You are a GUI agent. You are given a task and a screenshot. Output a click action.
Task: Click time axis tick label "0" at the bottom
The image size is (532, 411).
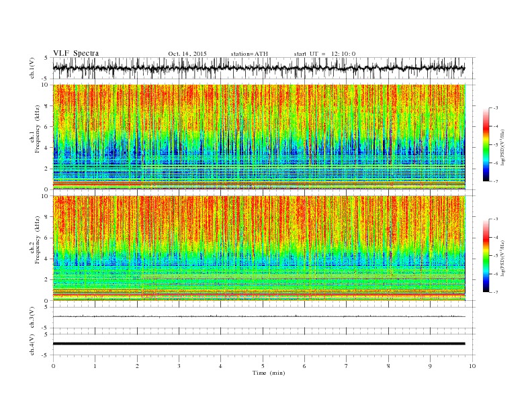[x=53, y=366]
